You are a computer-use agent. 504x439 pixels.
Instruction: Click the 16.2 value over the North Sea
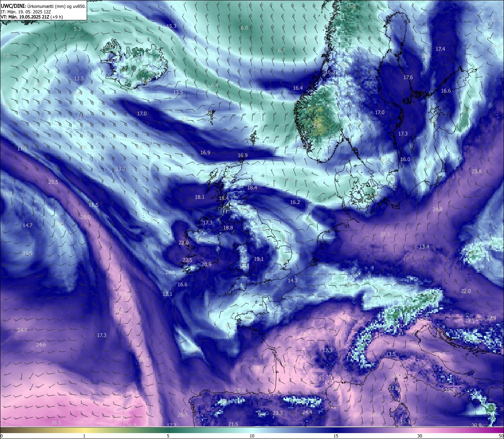pyautogui.click(x=295, y=202)
